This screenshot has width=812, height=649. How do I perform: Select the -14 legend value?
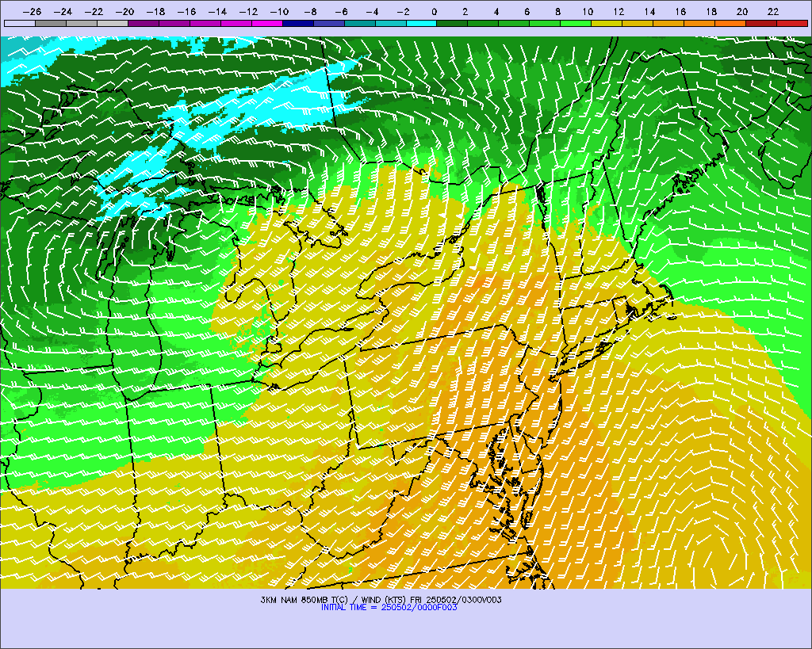(217, 11)
